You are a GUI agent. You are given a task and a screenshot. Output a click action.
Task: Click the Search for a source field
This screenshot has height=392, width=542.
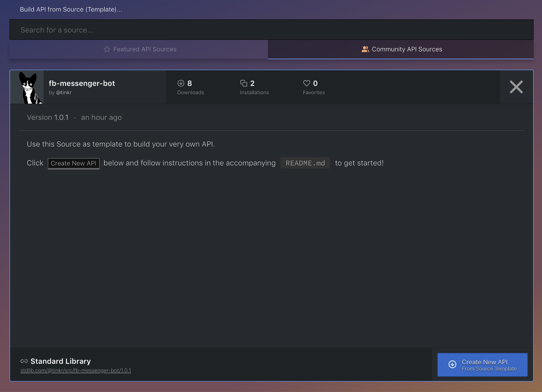271,30
